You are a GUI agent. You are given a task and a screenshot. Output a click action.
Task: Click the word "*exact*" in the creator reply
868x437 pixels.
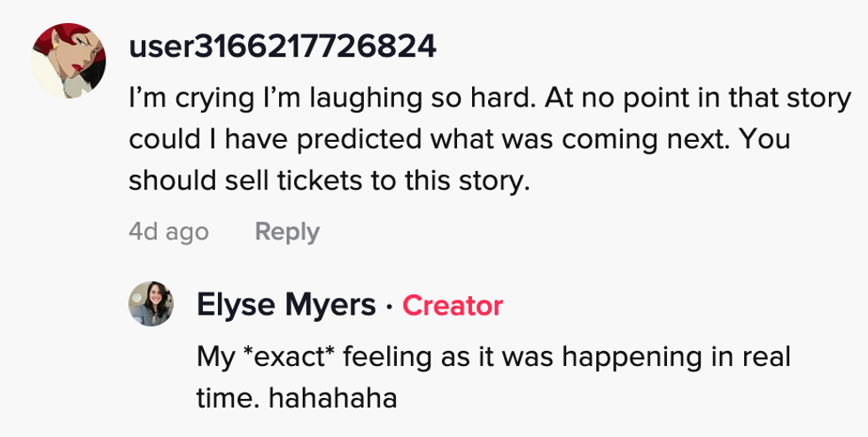pyautogui.click(x=291, y=357)
